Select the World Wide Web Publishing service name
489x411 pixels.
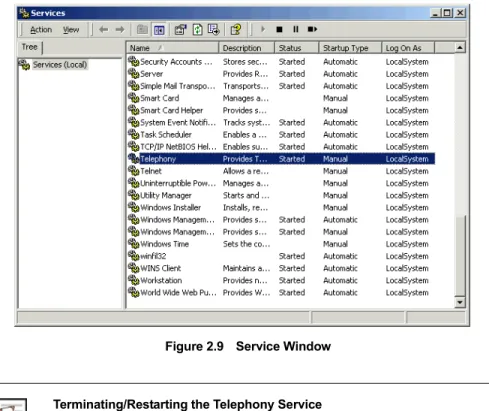click(x=178, y=293)
